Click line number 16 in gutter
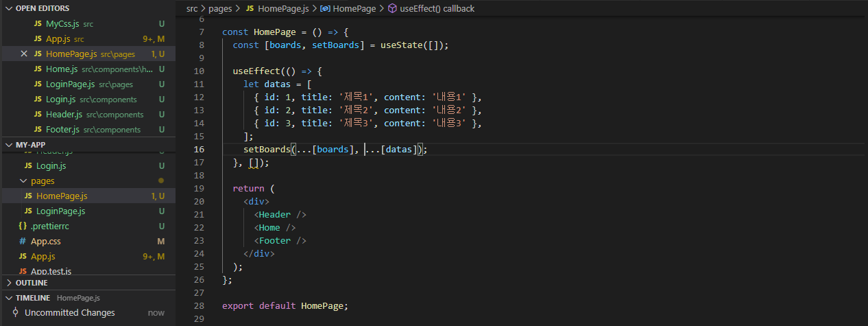This screenshot has height=326, width=868. coord(199,150)
